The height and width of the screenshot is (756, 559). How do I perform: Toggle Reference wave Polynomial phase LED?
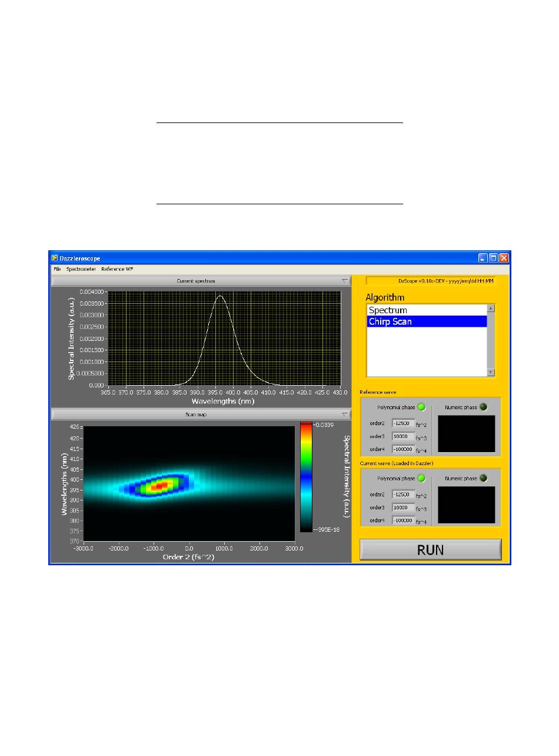pos(420,407)
